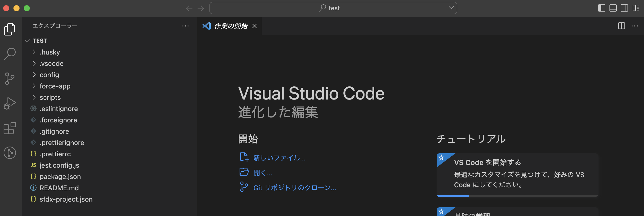Screen dimensions: 644x216
Task: Click the 新しいファイル... link
Action: pos(279,158)
